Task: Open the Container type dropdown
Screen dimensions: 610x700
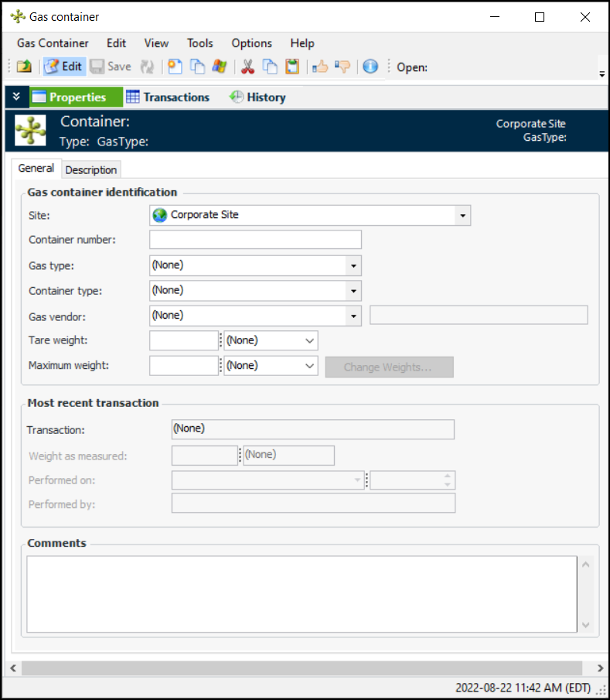Action: pos(353,291)
